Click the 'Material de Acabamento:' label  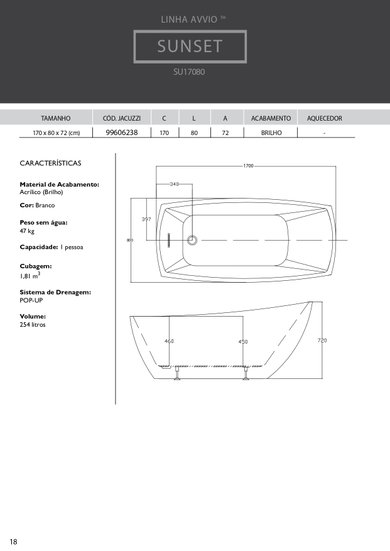coord(59,184)
